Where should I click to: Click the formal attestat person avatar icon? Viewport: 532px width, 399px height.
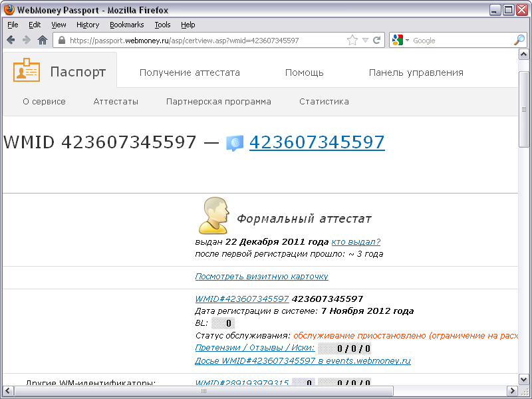(213, 215)
